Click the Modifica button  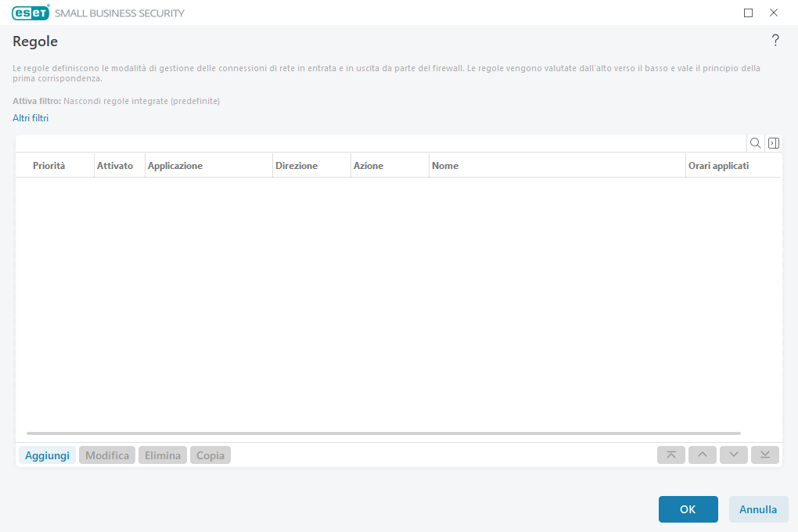106,455
